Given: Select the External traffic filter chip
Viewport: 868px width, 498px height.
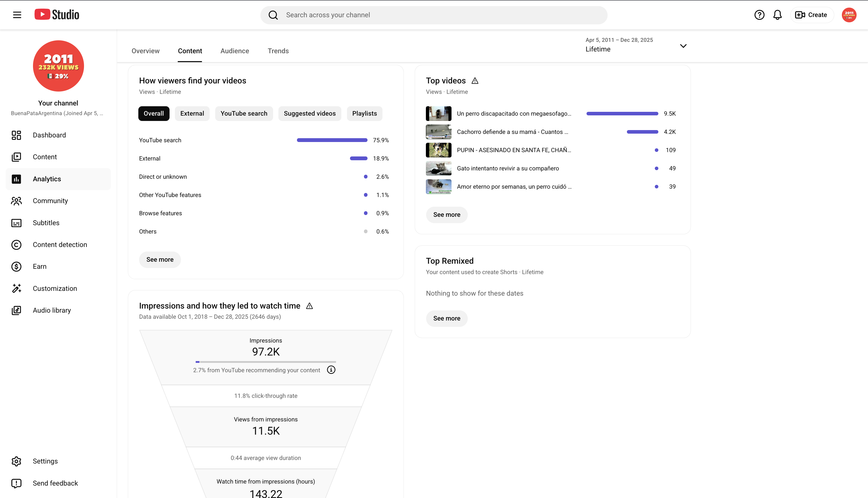Looking at the screenshot, I should 192,114.
